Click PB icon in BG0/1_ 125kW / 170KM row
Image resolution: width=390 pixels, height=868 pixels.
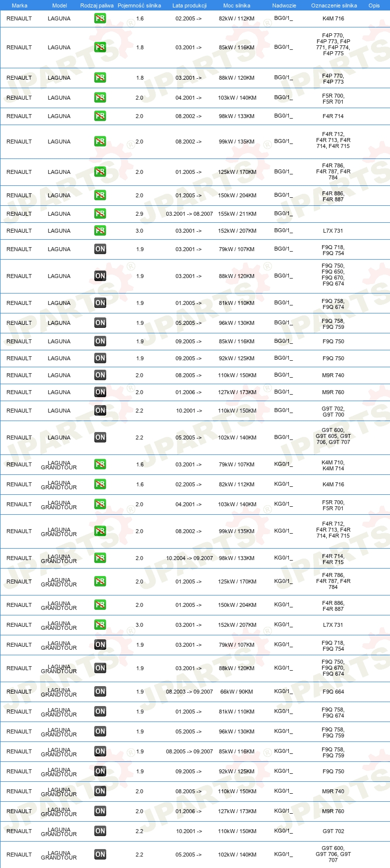(x=100, y=172)
